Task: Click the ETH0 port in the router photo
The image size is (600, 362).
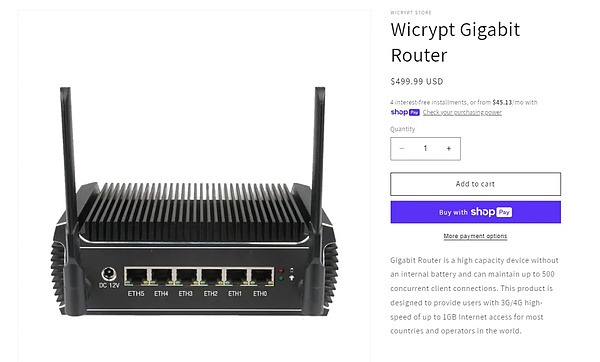Action: coord(262,277)
